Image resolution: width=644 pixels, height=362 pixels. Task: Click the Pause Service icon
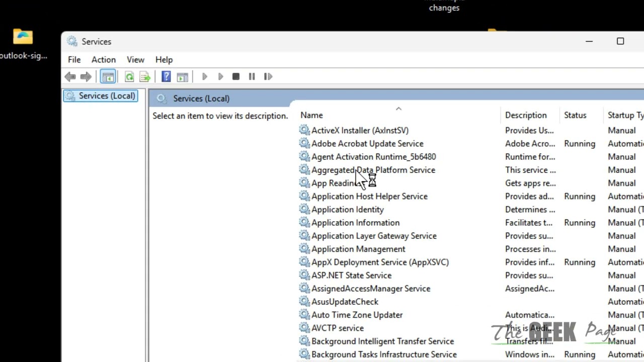click(x=252, y=76)
